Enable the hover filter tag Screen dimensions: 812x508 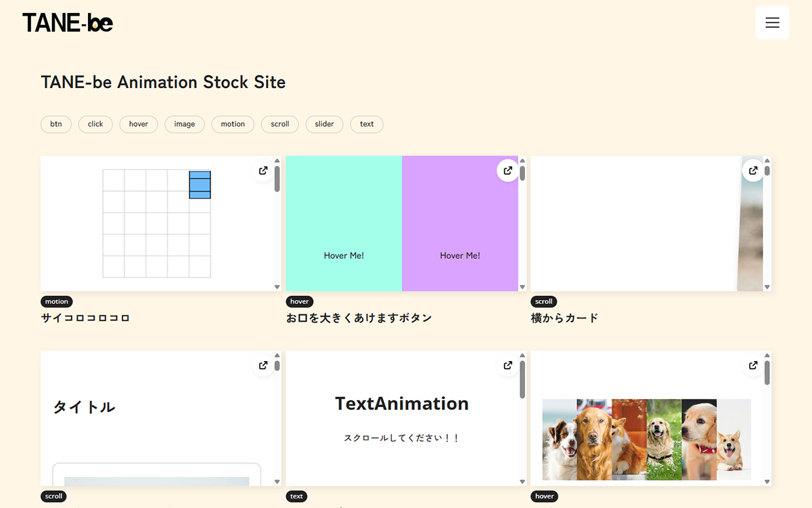click(138, 124)
